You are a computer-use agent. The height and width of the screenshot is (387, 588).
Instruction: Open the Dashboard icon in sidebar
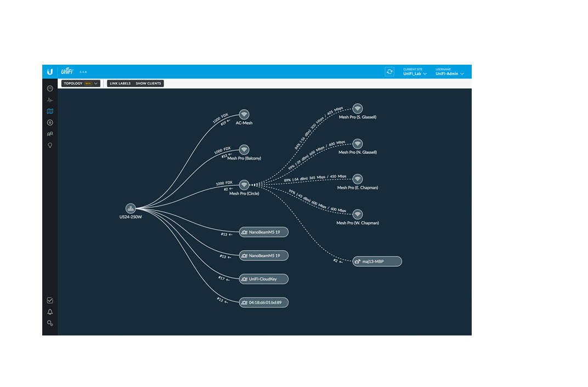[x=50, y=88]
